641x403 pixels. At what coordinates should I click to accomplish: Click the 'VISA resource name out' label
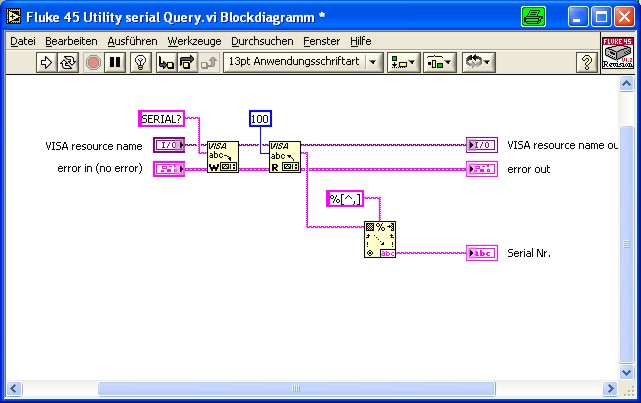[563, 145]
